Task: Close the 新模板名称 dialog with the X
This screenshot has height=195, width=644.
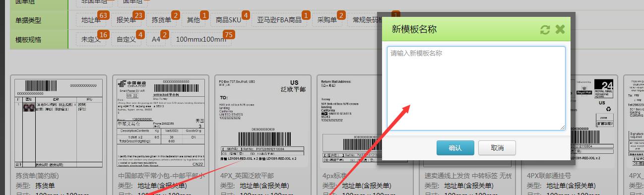Action: point(560,30)
